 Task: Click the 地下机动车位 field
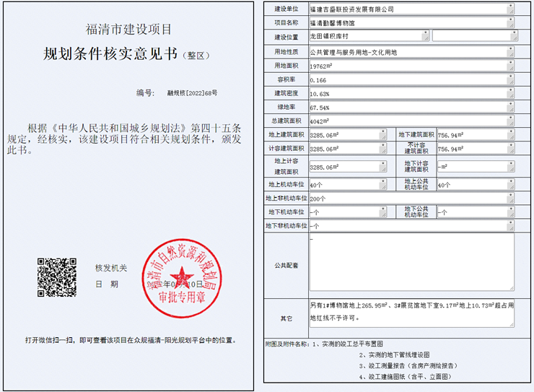click(348, 212)
